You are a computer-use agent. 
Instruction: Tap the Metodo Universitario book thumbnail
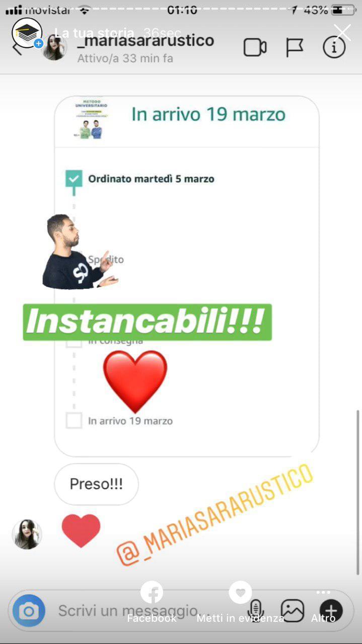[91, 118]
